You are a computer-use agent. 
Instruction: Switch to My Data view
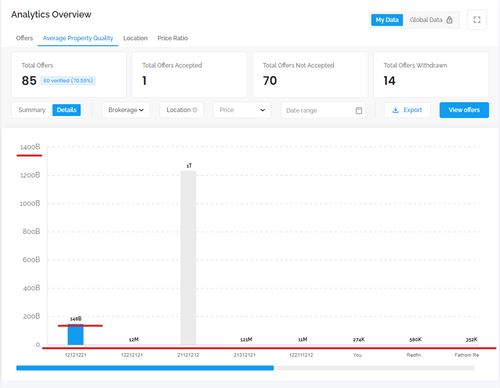(x=387, y=20)
